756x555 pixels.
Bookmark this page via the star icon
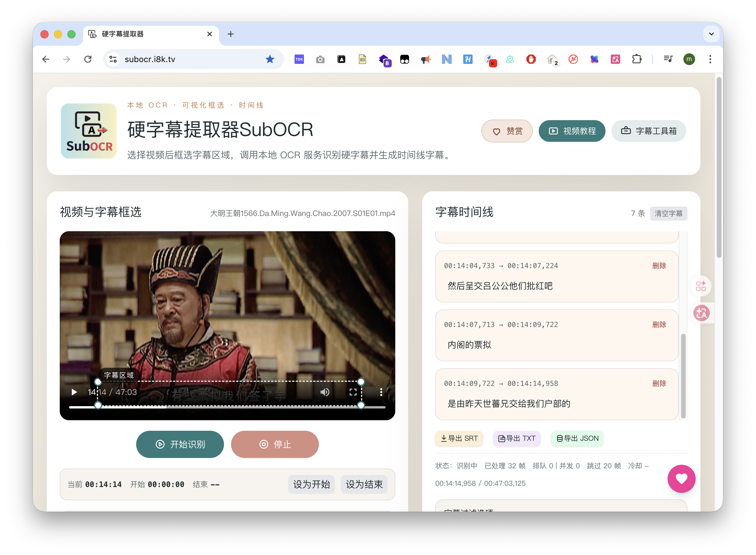click(270, 59)
